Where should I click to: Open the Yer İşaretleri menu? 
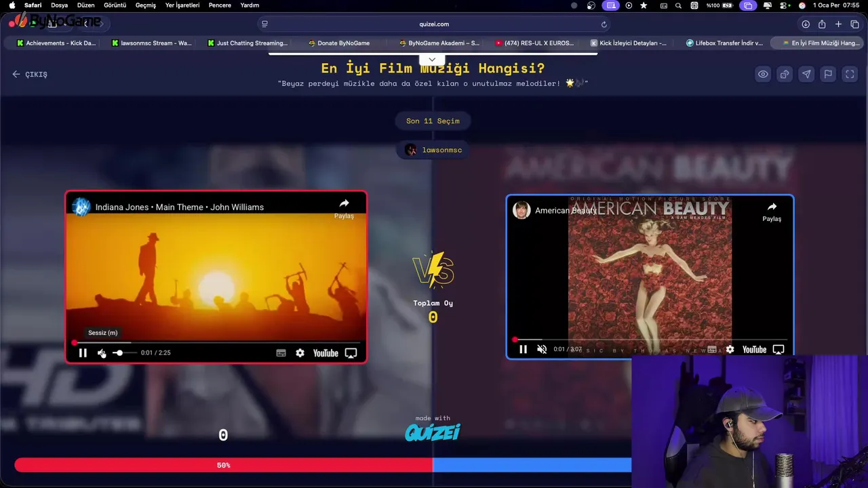click(x=182, y=5)
